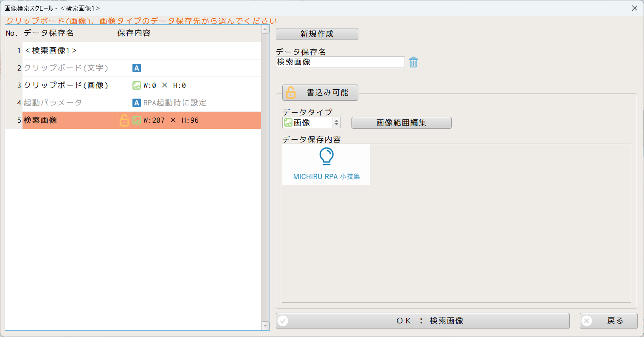The height and width of the screenshot is (337, 644).
Task: Select the <検索画像1> list row
Action: [51, 51]
